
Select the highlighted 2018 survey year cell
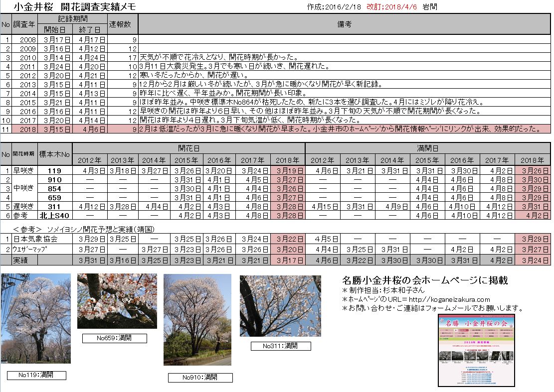pos(25,129)
